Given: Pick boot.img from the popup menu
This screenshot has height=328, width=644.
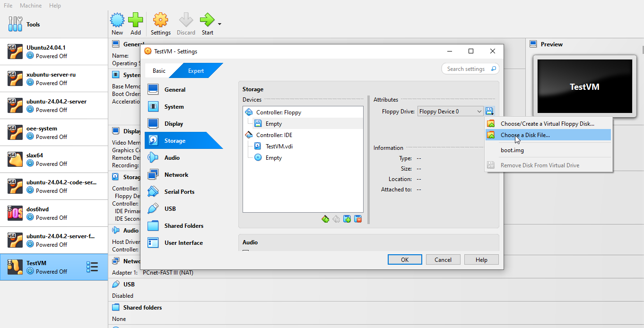Looking at the screenshot, I should pos(512,150).
